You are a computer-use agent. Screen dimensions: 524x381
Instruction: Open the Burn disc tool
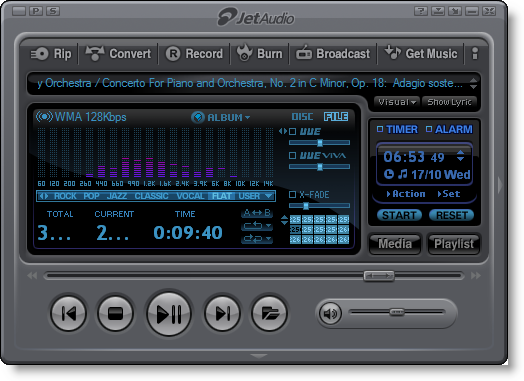click(259, 53)
